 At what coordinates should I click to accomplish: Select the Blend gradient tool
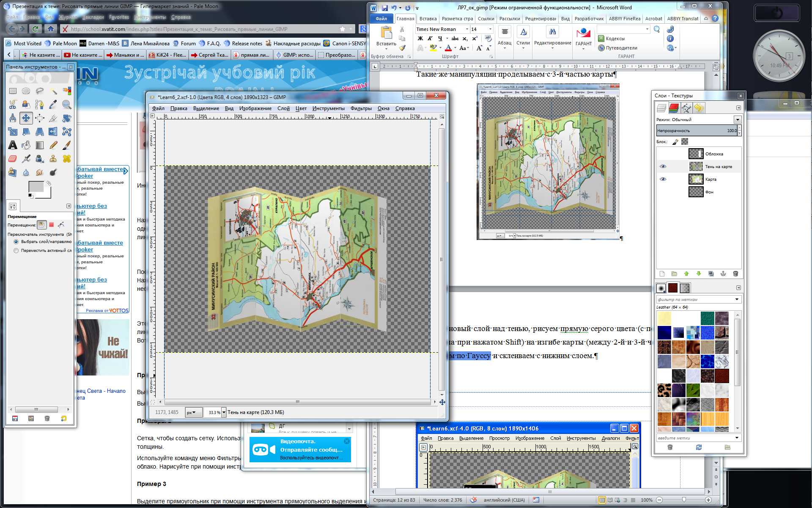(40, 145)
